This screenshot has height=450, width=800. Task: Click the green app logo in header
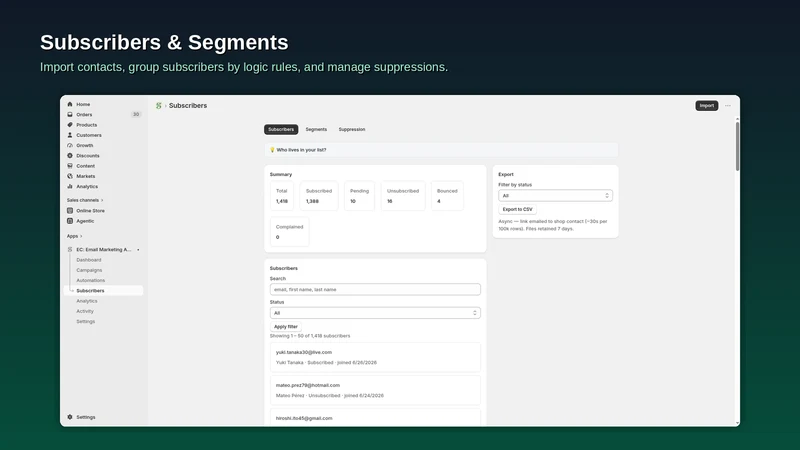pos(159,106)
